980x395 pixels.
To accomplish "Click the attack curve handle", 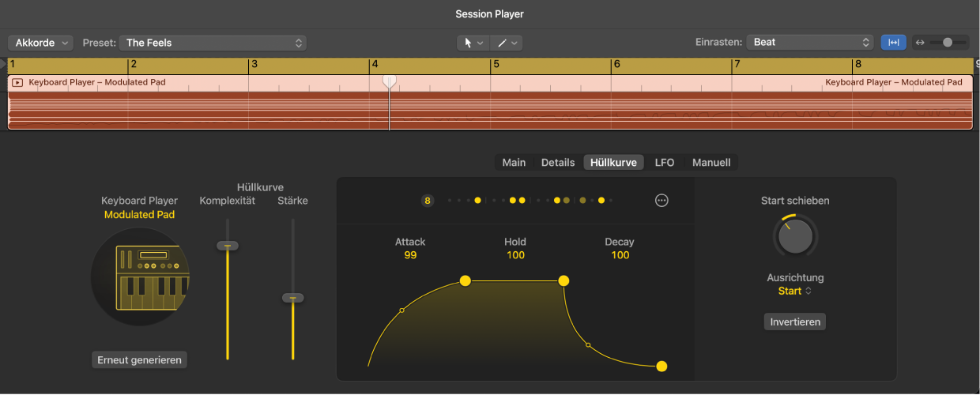I will pos(401,310).
